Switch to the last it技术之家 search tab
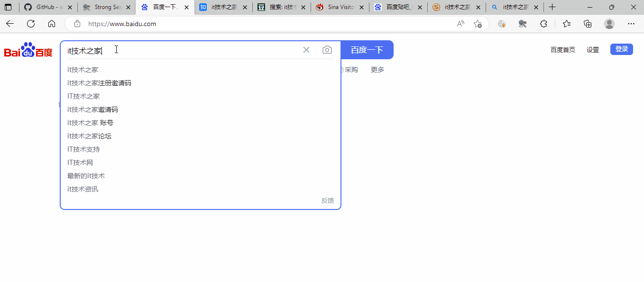This screenshot has height=282, width=644. pos(515,8)
